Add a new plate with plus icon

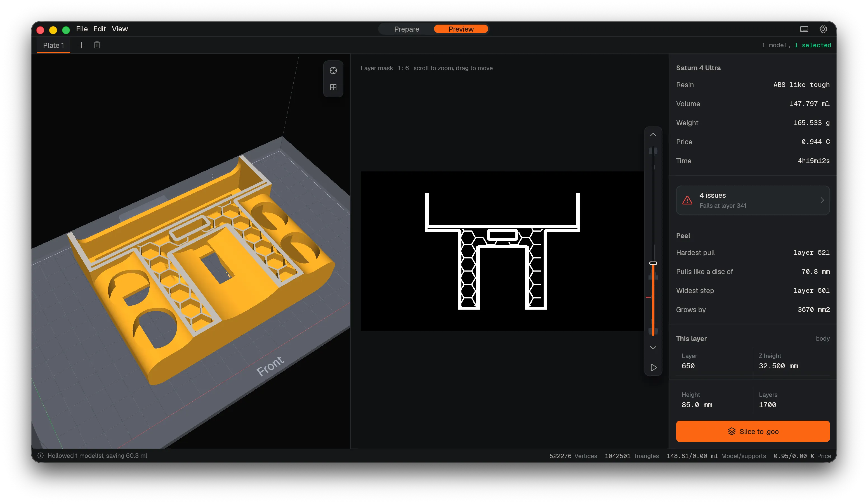pos(81,45)
